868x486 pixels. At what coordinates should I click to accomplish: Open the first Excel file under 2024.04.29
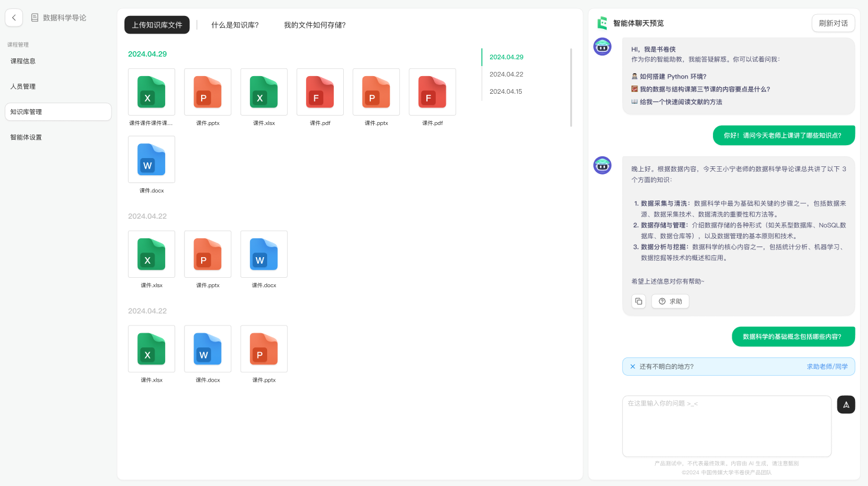point(152,92)
